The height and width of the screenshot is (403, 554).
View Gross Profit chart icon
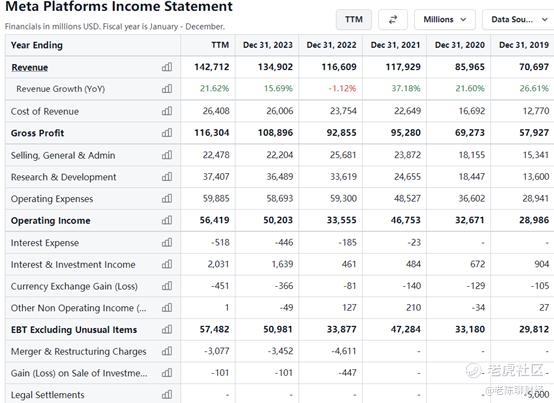[167, 133]
